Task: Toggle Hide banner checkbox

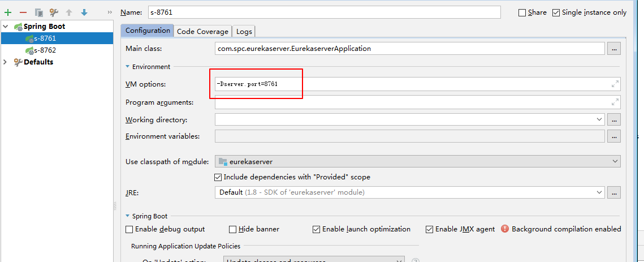Action: (233, 229)
